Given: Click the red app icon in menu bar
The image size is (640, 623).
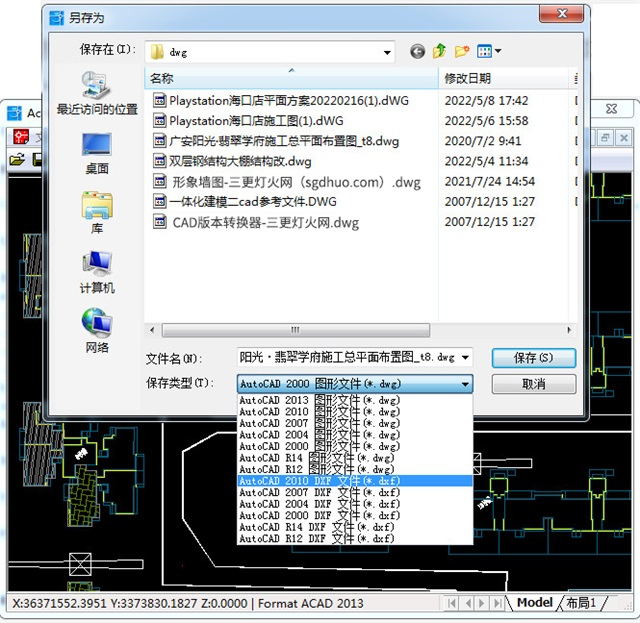Looking at the screenshot, I should click(x=21, y=137).
